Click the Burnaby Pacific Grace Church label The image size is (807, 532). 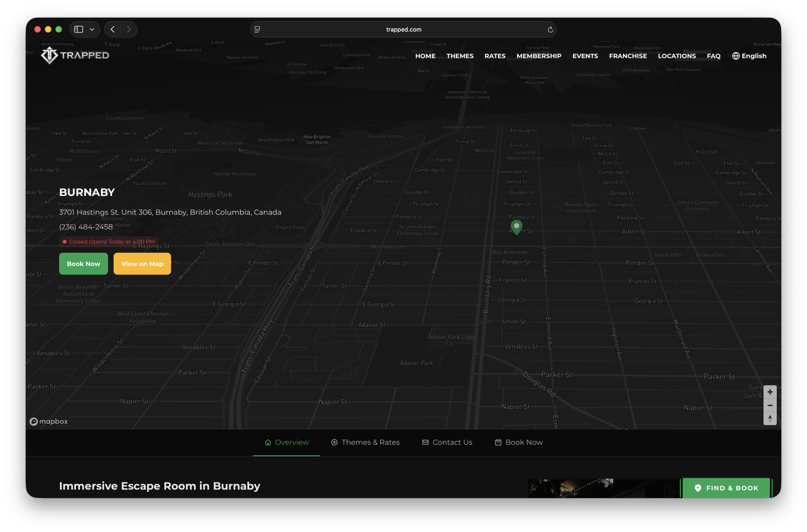pyautogui.click(x=581, y=208)
